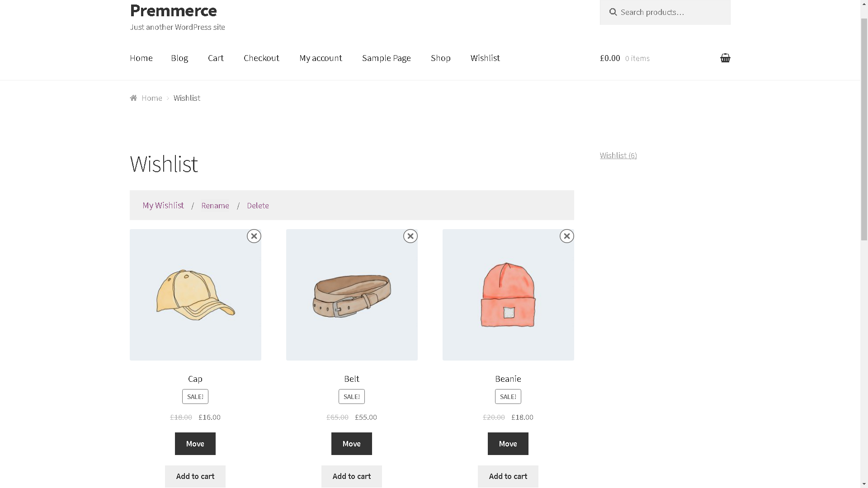The width and height of the screenshot is (868, 488).
Task: Click the X icon on Beanie
Action: point(566,236)
